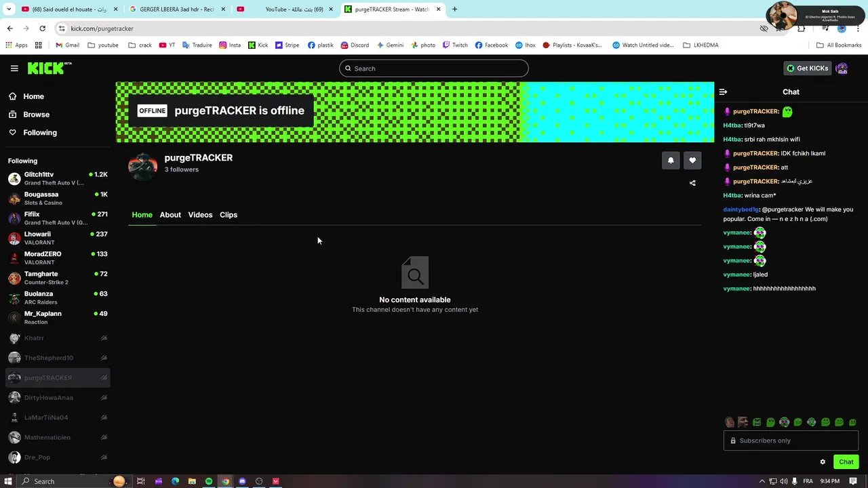Open chat settings gear icon
The height and width of the screenshot is (488, 868).
point(823,462)
